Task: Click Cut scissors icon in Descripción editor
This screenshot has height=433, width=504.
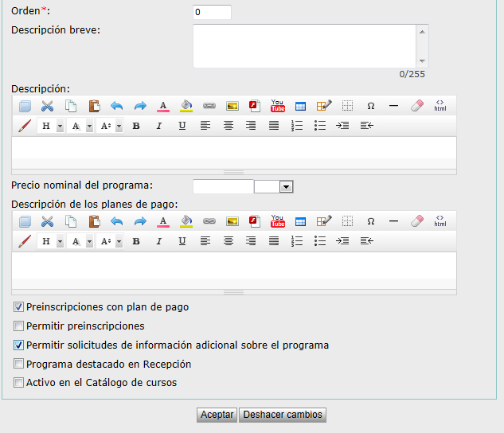Action: point(47,106)
